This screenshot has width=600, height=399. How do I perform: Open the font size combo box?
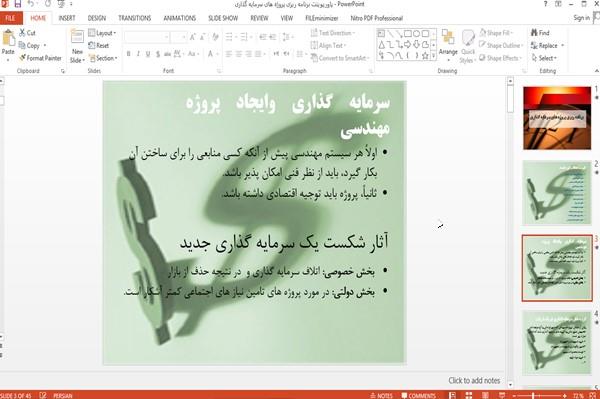coord(179,37)
